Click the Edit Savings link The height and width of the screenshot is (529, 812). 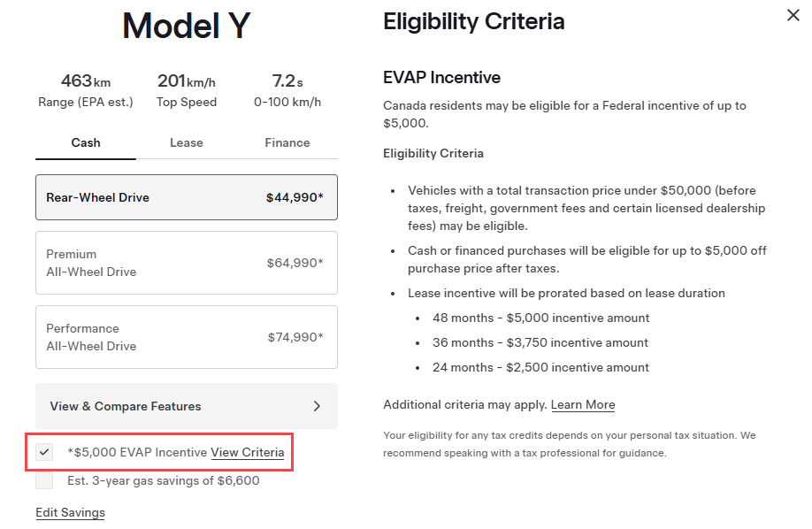[x=70, y=513]
